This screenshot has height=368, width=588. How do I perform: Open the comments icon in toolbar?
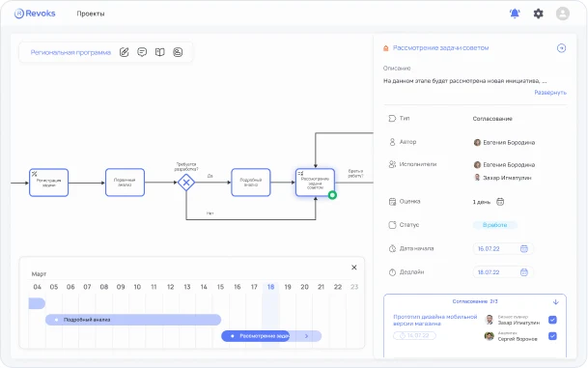142,52
